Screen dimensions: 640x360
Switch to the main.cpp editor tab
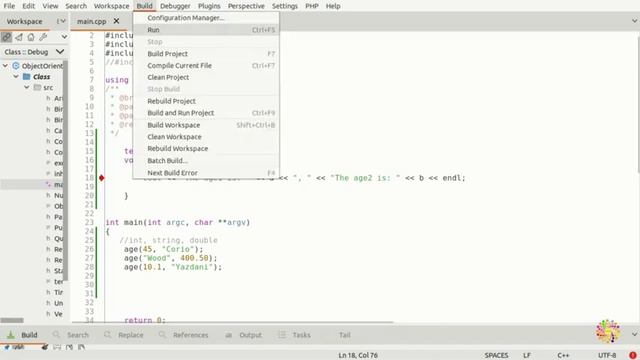pyautogui.click(x=91, y=21)
